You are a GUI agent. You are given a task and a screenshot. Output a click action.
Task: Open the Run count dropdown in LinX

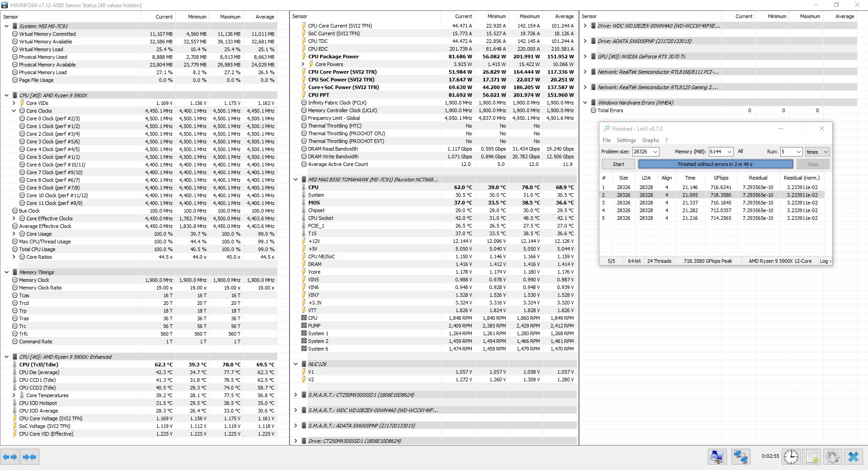(798, 152)
